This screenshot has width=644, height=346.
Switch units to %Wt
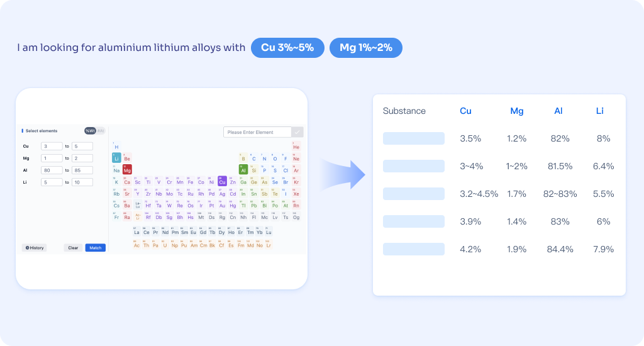pyautogui.click(x=91, y=131)
